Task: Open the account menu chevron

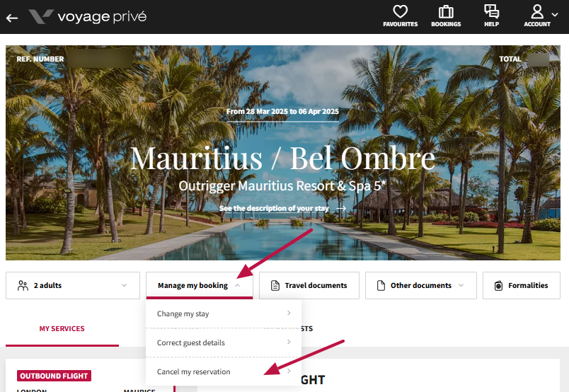Action: (555, 15)
